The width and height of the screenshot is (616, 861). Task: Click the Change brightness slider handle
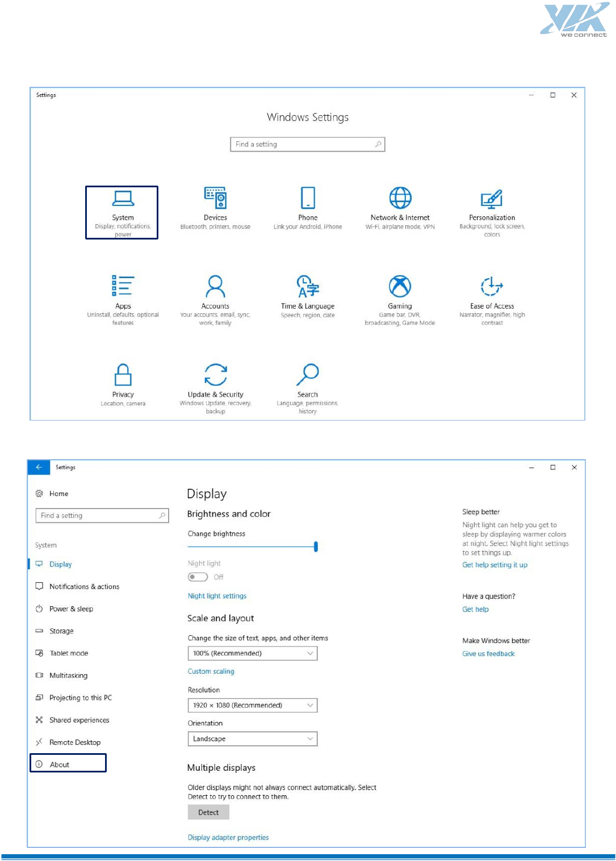coord(316,547)
